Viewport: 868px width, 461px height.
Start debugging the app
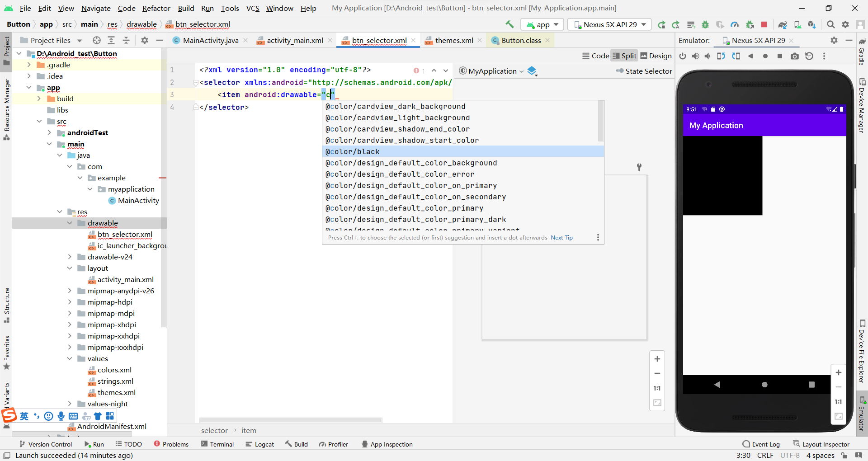click(706, 24)
